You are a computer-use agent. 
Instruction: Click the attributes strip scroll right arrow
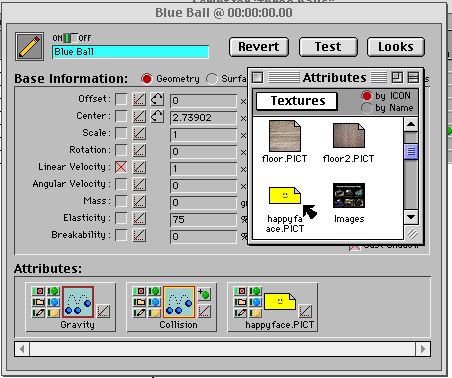point(423,349)
